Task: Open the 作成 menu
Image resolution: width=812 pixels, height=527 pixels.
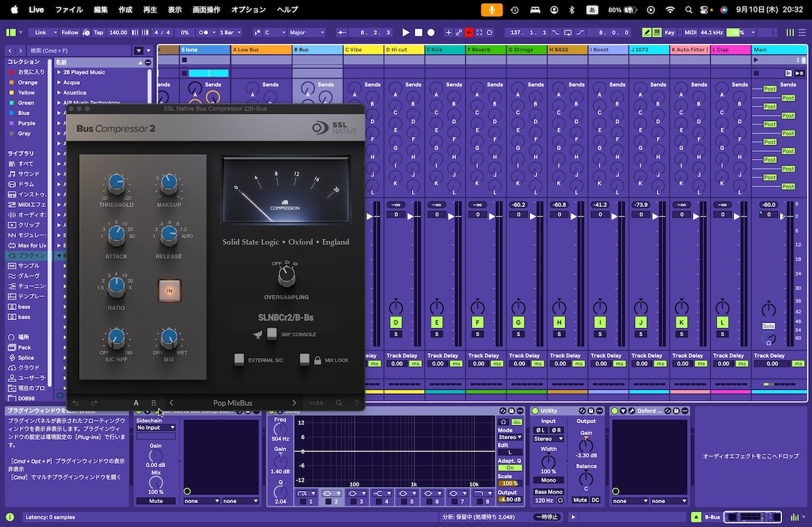Action: [125, 9]
